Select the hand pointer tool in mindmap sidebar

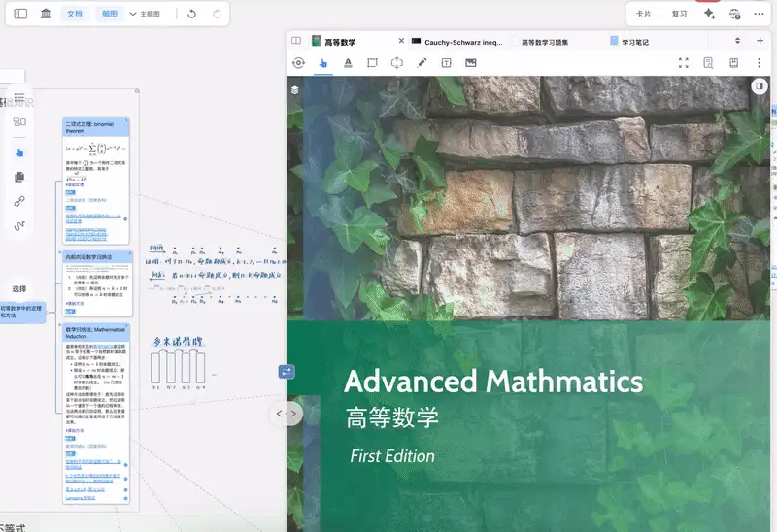pos(19,152)
